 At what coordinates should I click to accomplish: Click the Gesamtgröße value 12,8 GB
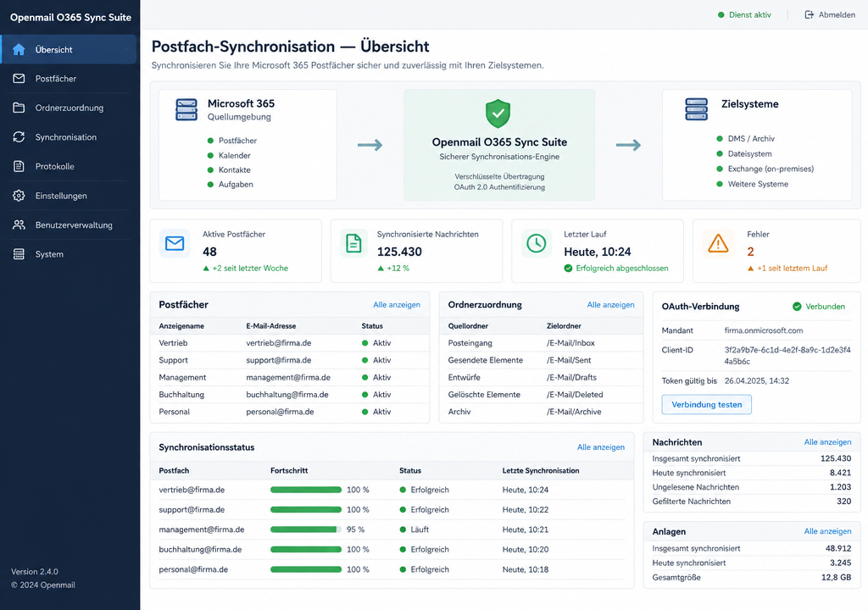[x=836, y=577]
